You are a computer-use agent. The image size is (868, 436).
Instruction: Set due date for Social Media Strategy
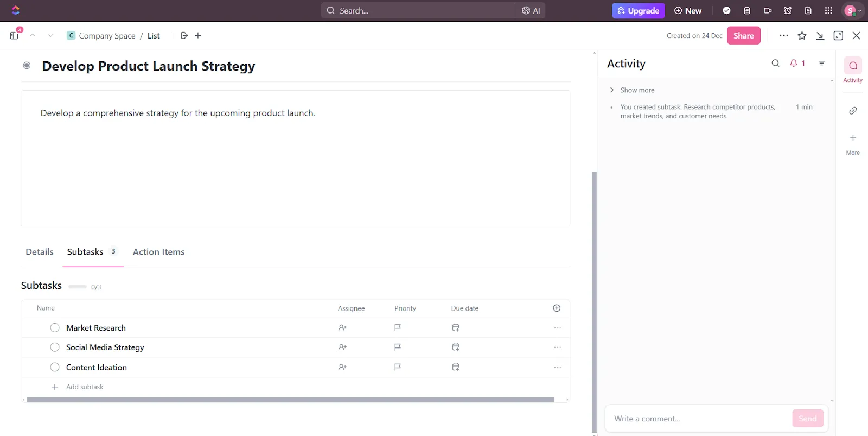456,347
